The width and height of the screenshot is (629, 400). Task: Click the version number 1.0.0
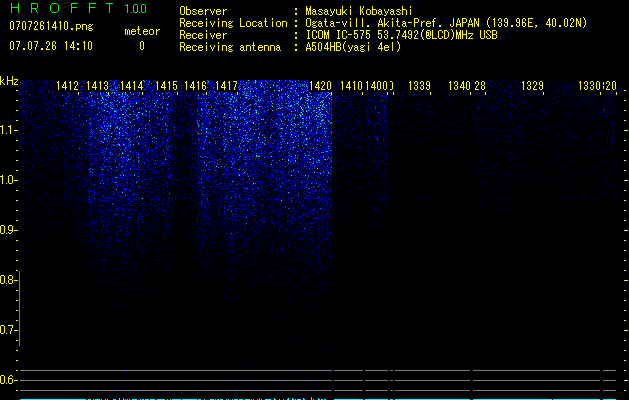click(x=136, y=9)
